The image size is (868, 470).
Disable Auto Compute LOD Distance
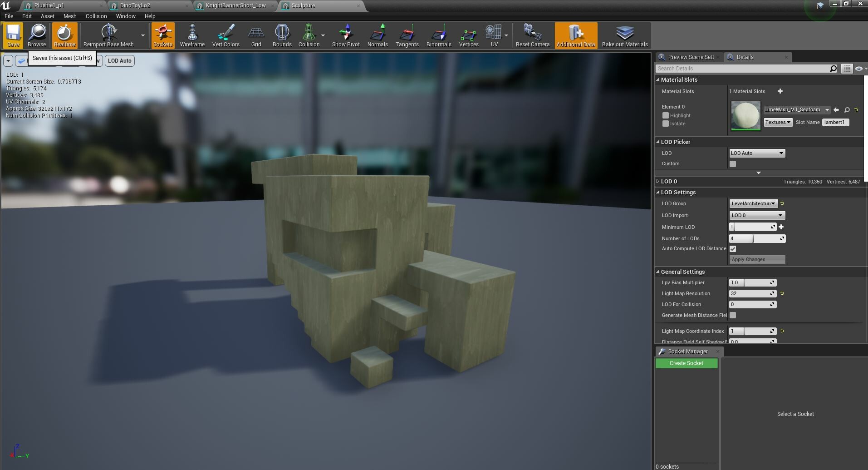click(733, 249)
